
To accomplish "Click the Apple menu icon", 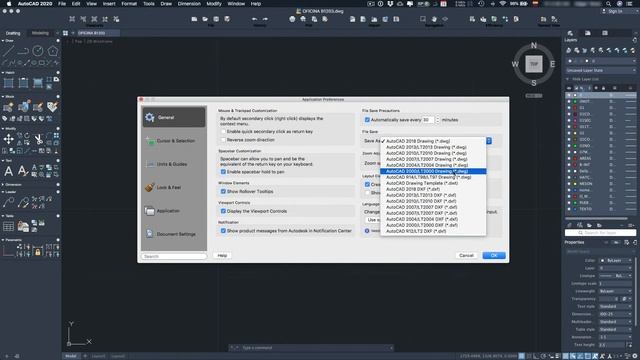I will click(x=9, y=4).
